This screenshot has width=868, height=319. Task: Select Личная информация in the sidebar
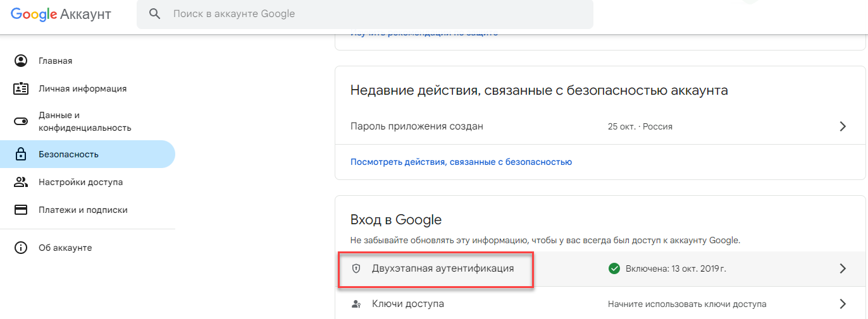tap(82, 88)
